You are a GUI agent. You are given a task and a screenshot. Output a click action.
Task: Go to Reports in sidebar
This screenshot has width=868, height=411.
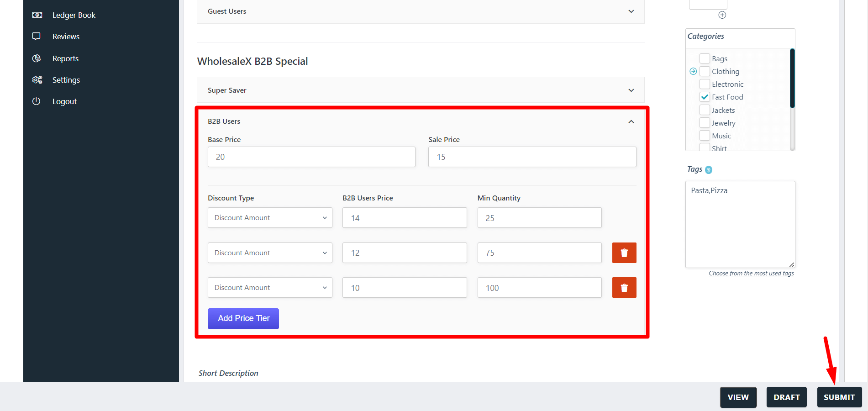[x=65, y=58]
